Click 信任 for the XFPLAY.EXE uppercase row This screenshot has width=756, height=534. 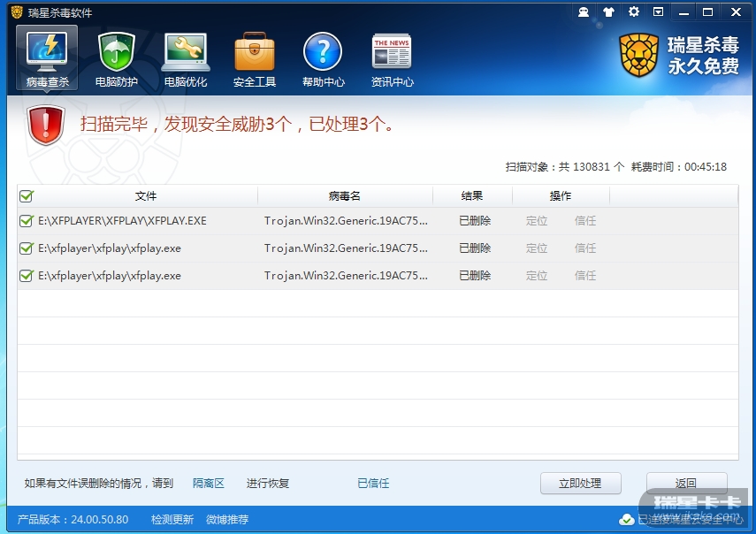(585, 221)
